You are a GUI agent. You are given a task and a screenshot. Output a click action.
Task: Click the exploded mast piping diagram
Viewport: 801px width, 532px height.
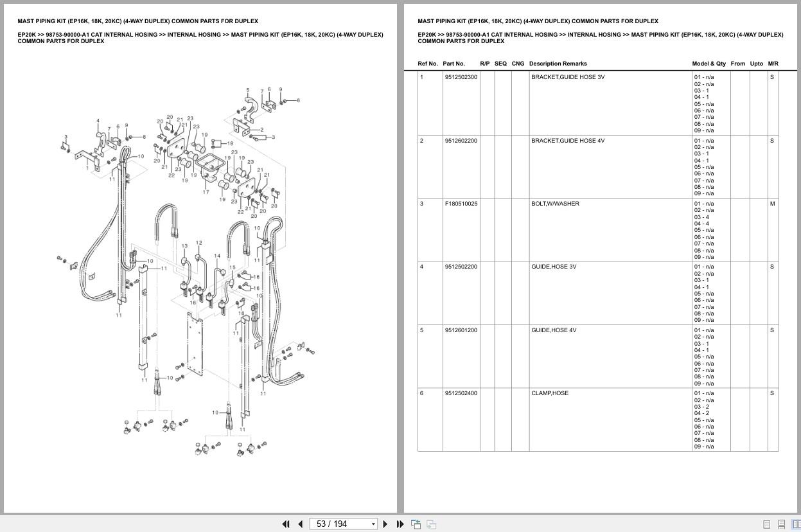pos(187,271)
